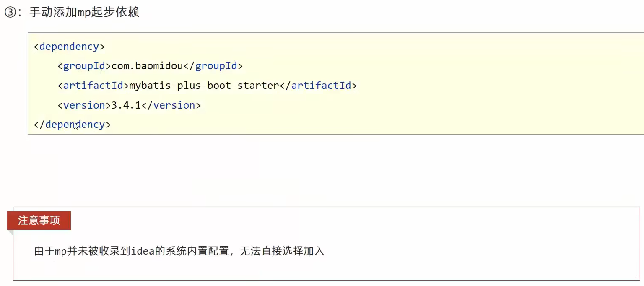644x286 pixels.
Task: Select the com.baomidou group ID text
Action: [147, 66]
